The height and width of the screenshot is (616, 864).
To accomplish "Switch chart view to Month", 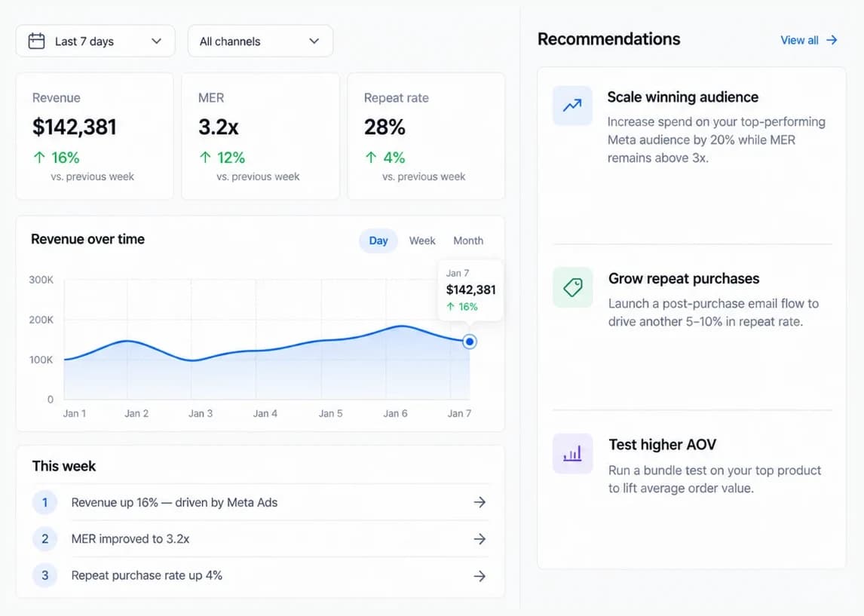I will coord(468,241).
